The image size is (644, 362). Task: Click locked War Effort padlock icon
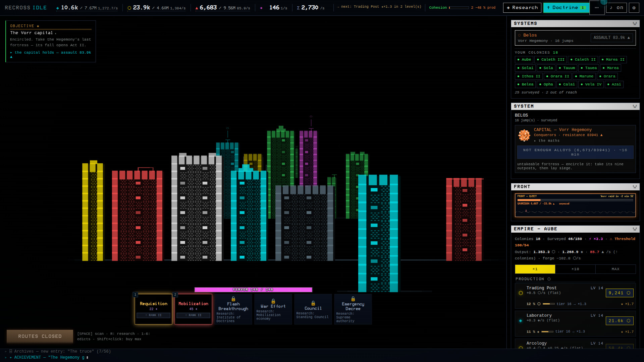[273, 301]
